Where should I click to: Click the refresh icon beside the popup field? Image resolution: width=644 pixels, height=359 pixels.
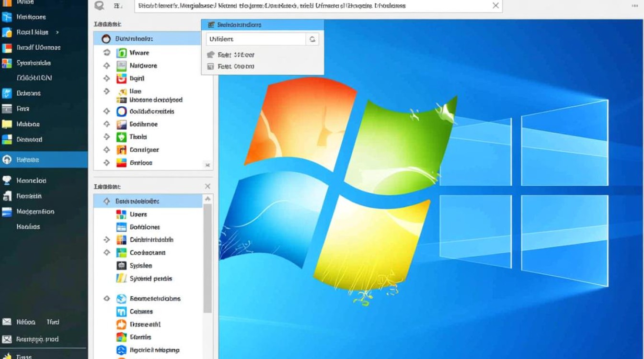point(312,39)
